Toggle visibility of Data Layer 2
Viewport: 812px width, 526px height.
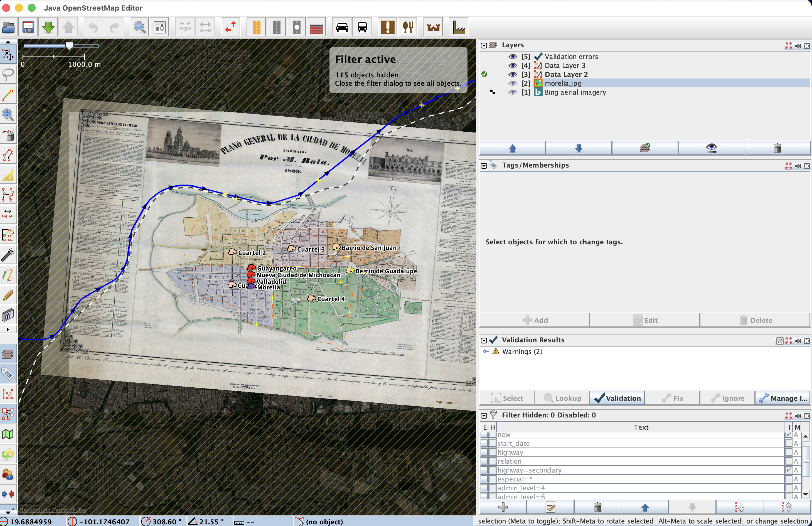tap(513, 74)
